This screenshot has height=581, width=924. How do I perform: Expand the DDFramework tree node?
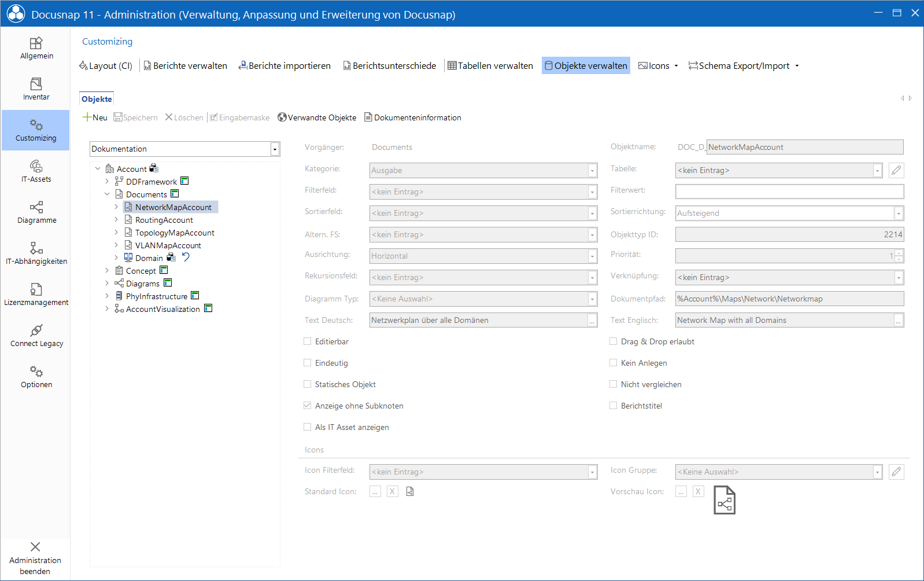[x=107, y=182]
